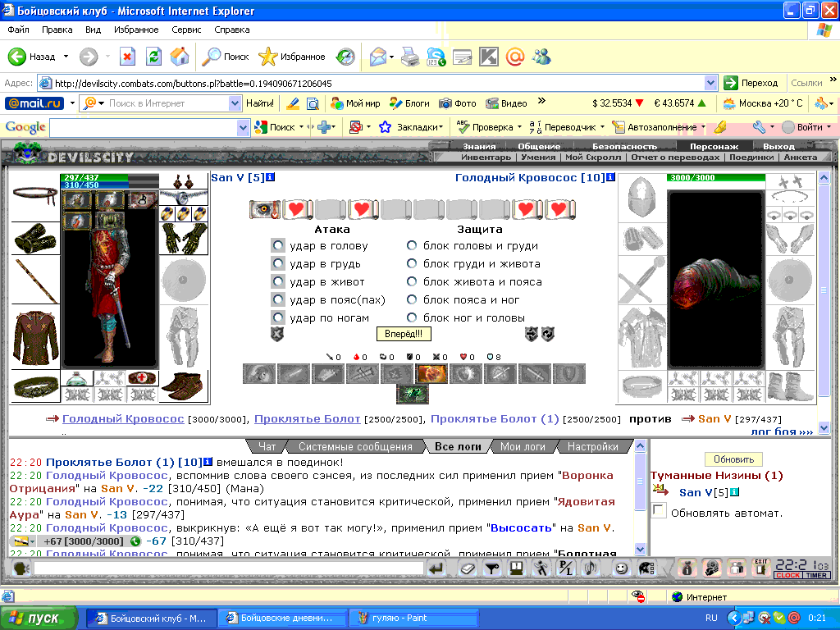The image size is (840, 630).
Task: Select attack "удар в голову"
Action: click(x=277, y=246)
